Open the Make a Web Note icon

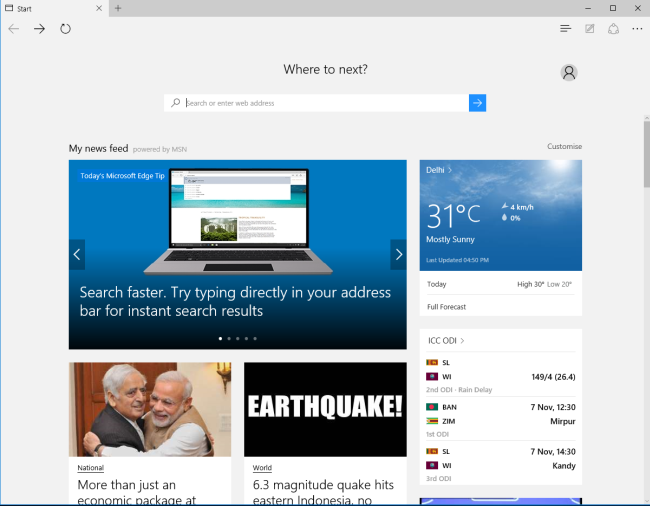coord(589,29)
